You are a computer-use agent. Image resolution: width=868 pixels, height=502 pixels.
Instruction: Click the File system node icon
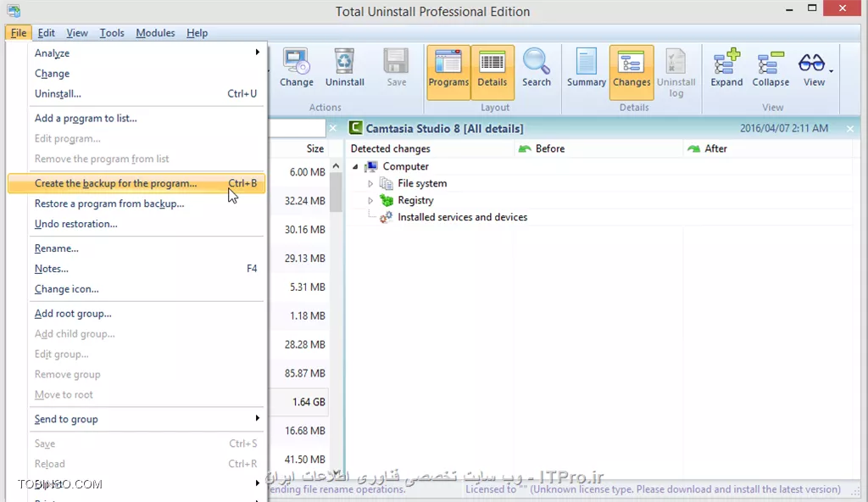point(387,183)
